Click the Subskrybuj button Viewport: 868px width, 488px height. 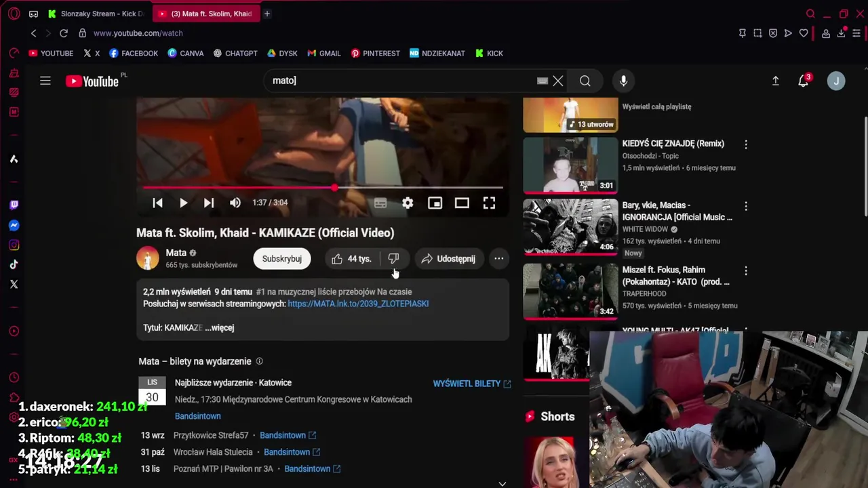pyautogui.click(x=282, y=259)
